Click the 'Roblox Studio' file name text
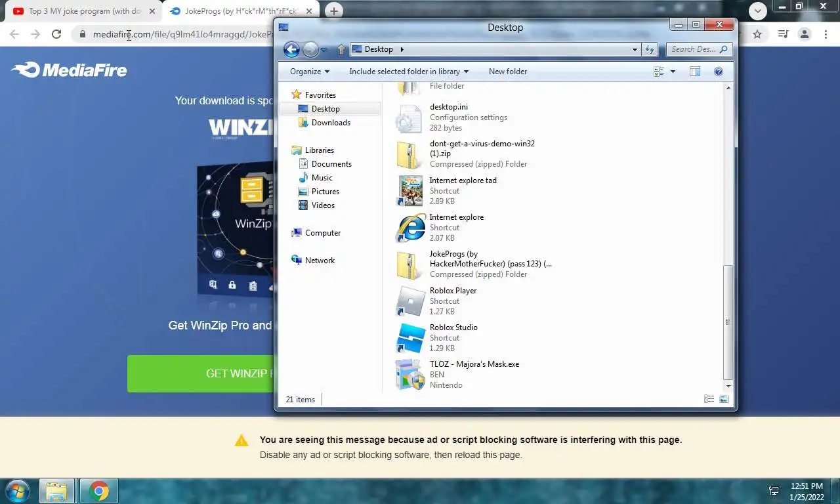 pos(453,327)
